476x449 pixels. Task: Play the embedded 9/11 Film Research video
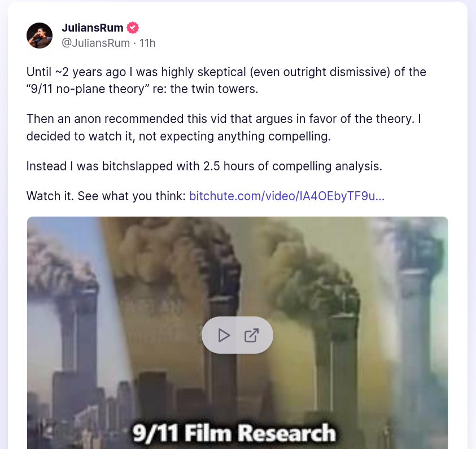tap(224, 335)
